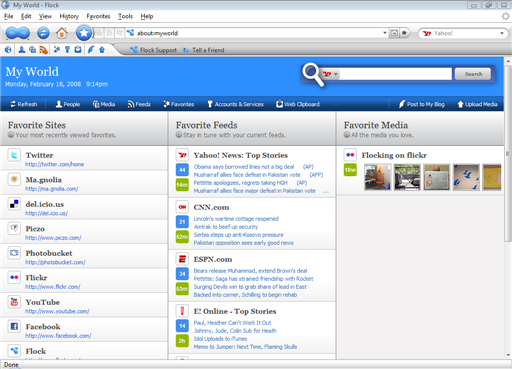Click the Twitter favorite site icon
Screen dimensions: 512x369
[x=14, y=155]
